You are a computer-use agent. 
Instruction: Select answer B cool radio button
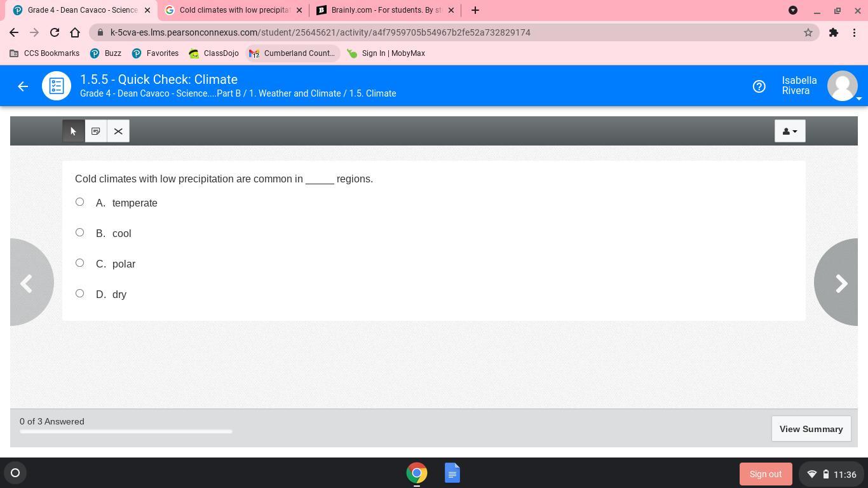point(79,233)
